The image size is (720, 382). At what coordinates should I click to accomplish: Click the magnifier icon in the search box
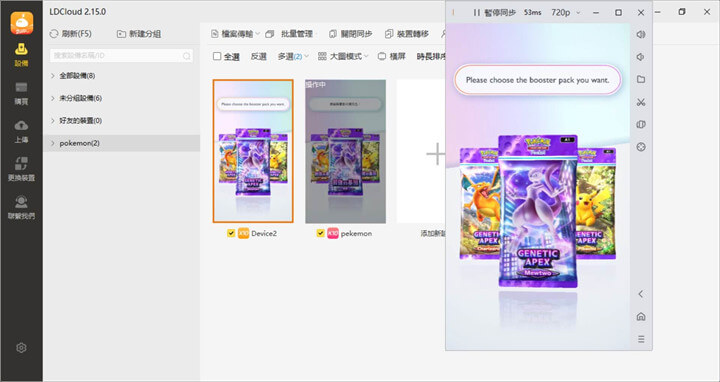tap(186, 56)
